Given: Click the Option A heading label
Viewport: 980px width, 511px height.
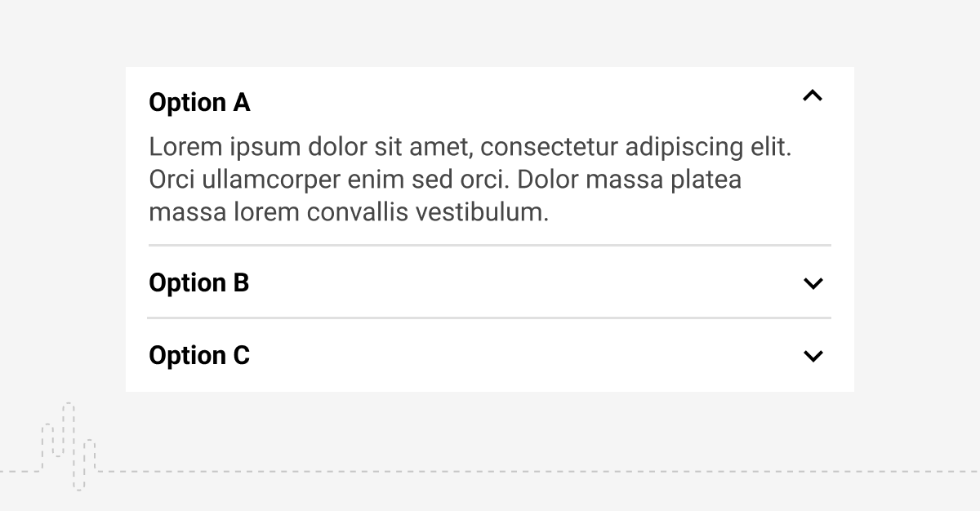Looking at the screenshot, I should point(199,103).
